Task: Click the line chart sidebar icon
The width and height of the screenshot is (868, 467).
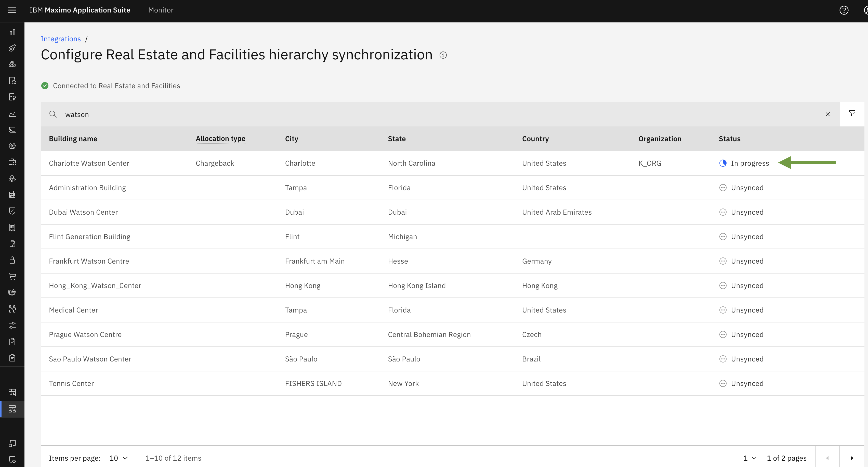Action: tap(12, 113)
